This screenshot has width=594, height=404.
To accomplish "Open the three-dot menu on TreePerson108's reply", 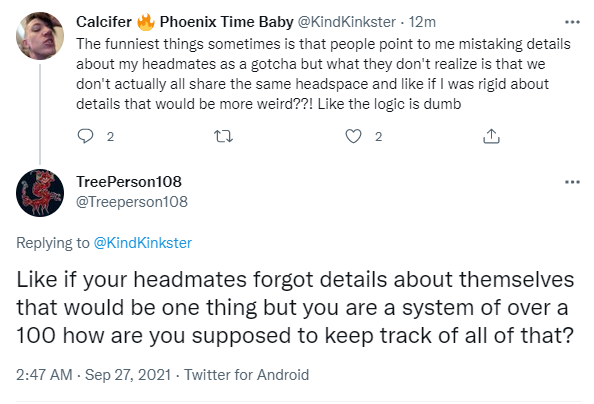I will click(572, 182).
